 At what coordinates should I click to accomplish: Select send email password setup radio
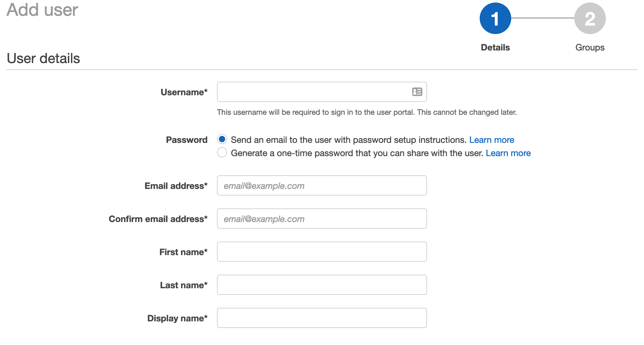(222, 139)
